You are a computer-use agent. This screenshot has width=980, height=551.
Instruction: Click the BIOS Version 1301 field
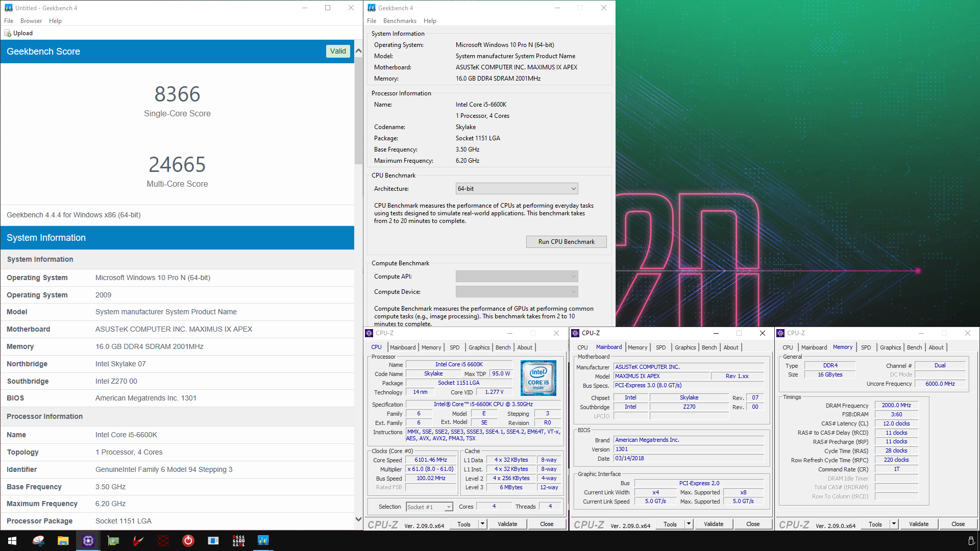[x=689, y=449]
